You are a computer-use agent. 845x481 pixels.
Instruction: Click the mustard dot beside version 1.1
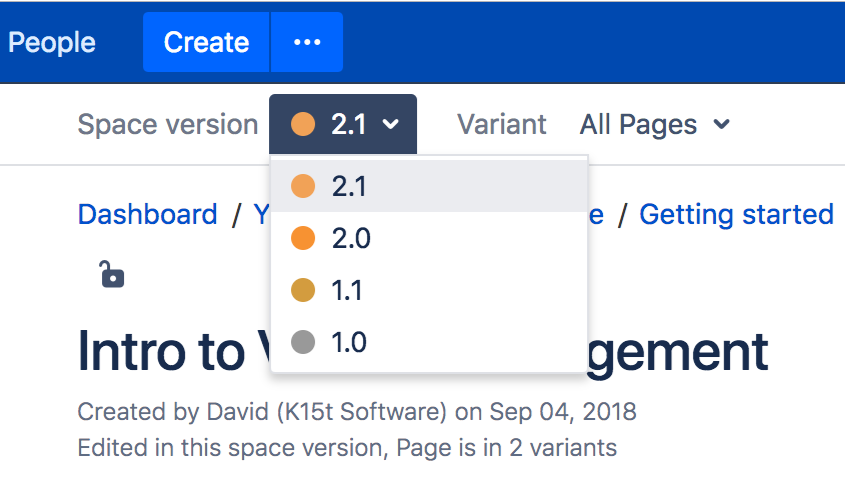point(303,290)
